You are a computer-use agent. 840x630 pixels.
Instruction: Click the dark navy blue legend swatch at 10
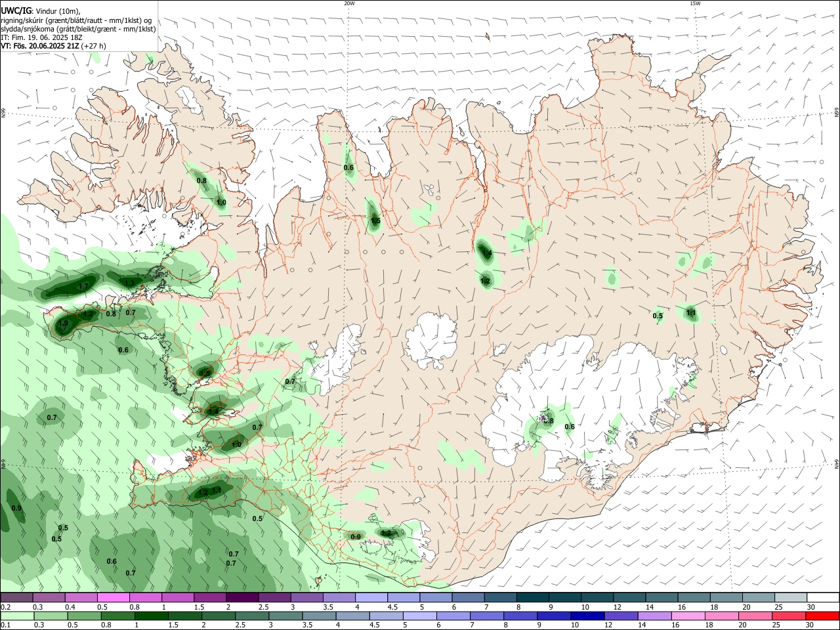[x=587, y=616]
